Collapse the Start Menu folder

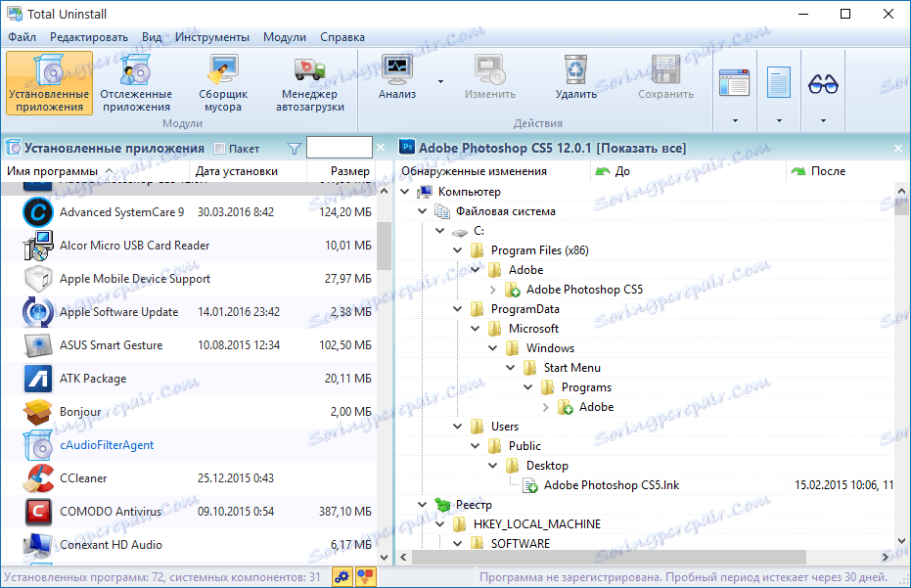pyautogui.click(x=511, y=368)
